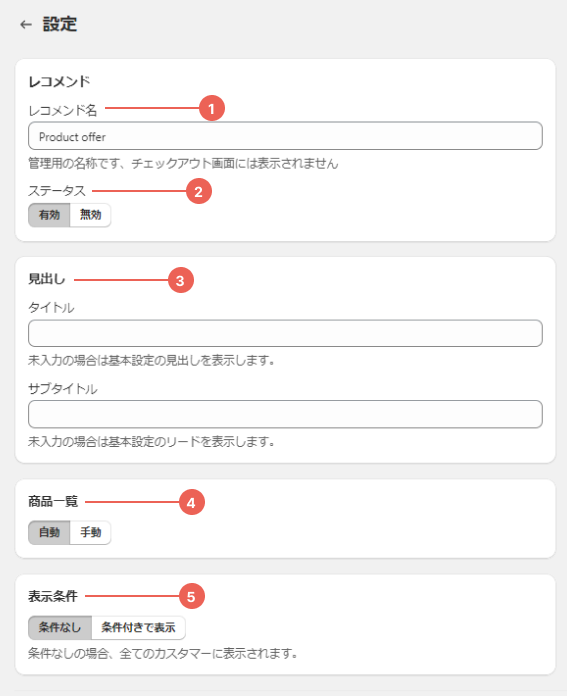Select 自動 for the product list
567x696 pixels.
click(49, 532)
